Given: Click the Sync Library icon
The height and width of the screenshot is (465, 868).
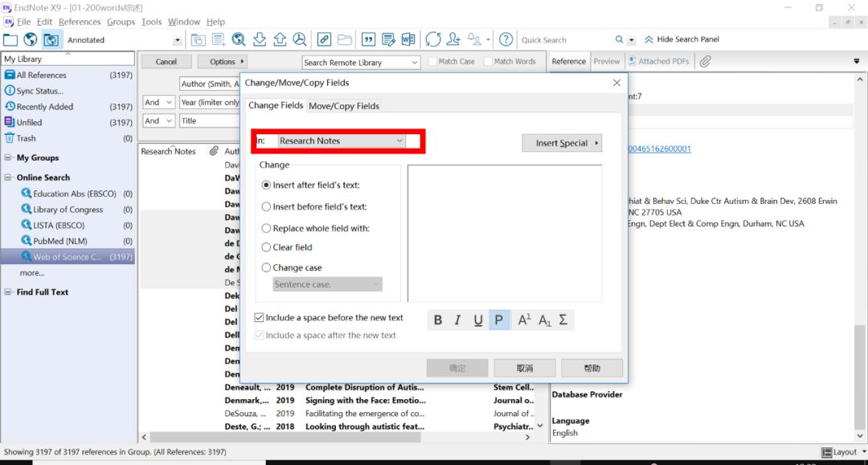Looking at the screenshot, I should click(x=433, y=40).
